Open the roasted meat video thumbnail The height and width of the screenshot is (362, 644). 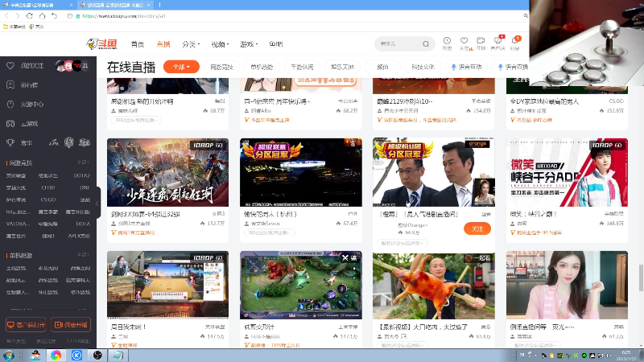point(434,286)
